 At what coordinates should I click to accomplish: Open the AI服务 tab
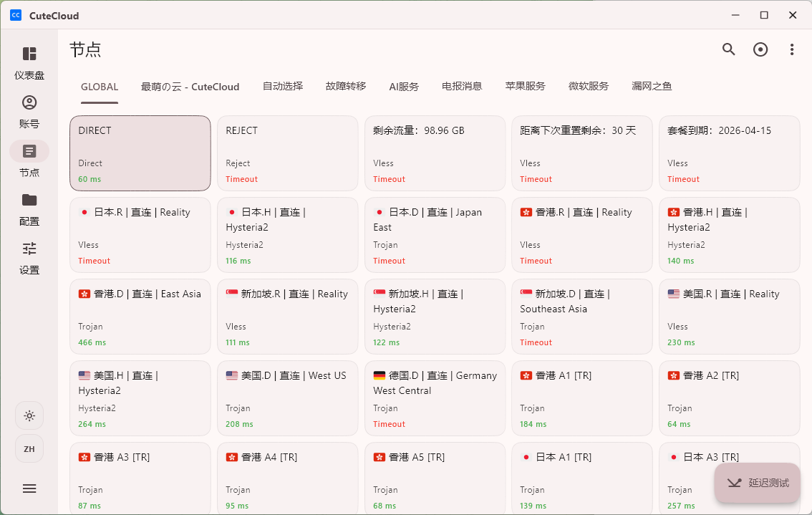click(x=404, y=86)
